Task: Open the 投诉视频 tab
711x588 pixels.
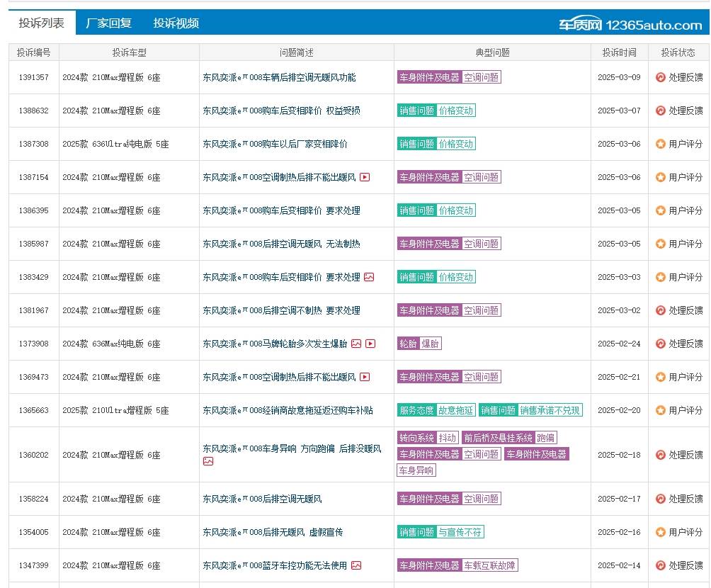Action: coord(176,23)
